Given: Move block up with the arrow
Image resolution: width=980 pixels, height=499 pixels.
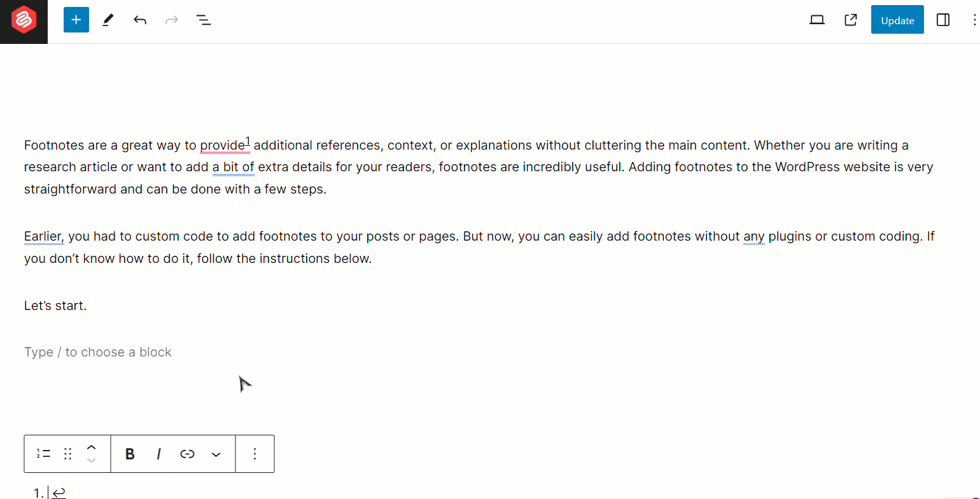Looking at the screenshot, I should tap(91, 447).
